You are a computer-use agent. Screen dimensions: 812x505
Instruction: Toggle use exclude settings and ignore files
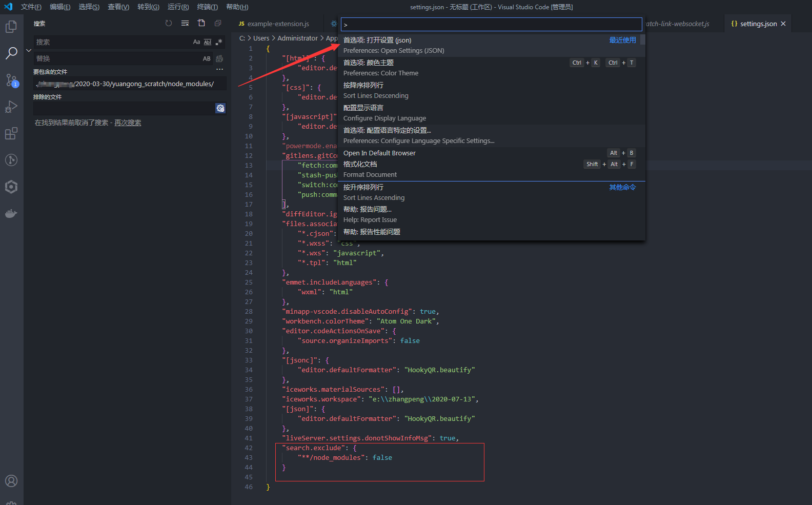pyautogui.click(x=220, y=108)
